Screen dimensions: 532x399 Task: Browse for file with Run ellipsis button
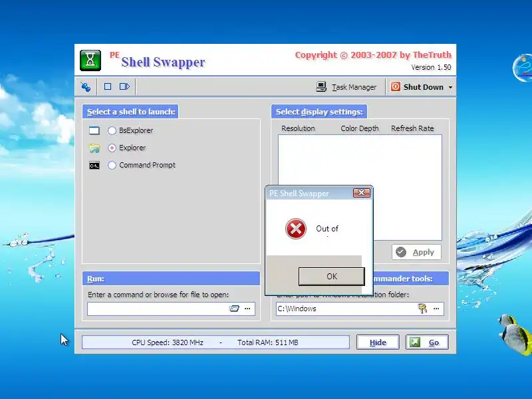tap(247, 309)
